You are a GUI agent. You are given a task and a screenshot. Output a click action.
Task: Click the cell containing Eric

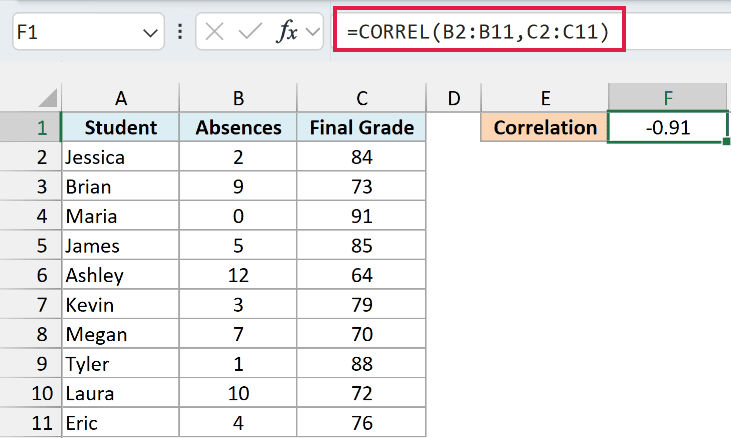pos(121,423)
